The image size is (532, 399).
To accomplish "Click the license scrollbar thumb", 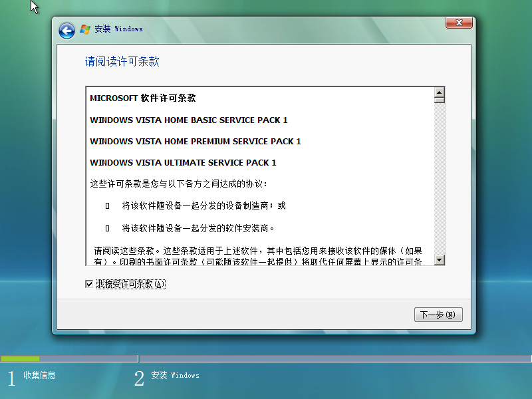I will pyautogui.click(x=440, y=100).
